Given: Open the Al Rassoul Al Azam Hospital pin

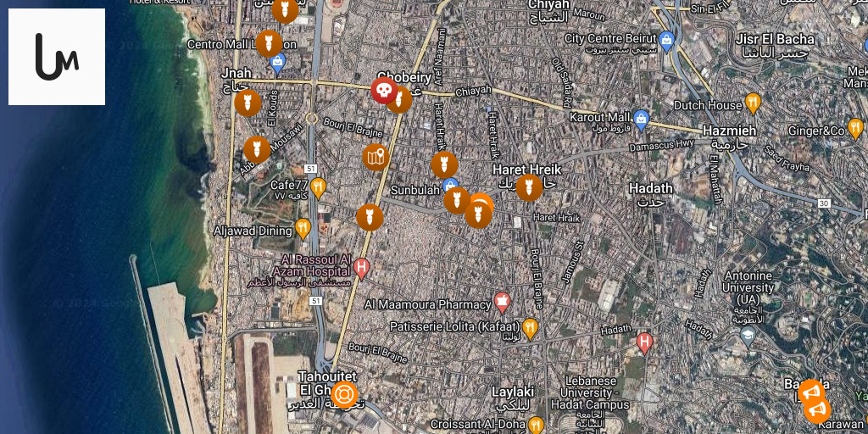Looking at the screenshot, I should coord(361,269).
